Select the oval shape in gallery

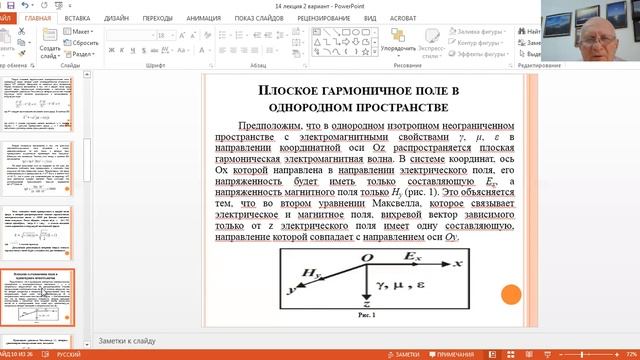(356, 32)
